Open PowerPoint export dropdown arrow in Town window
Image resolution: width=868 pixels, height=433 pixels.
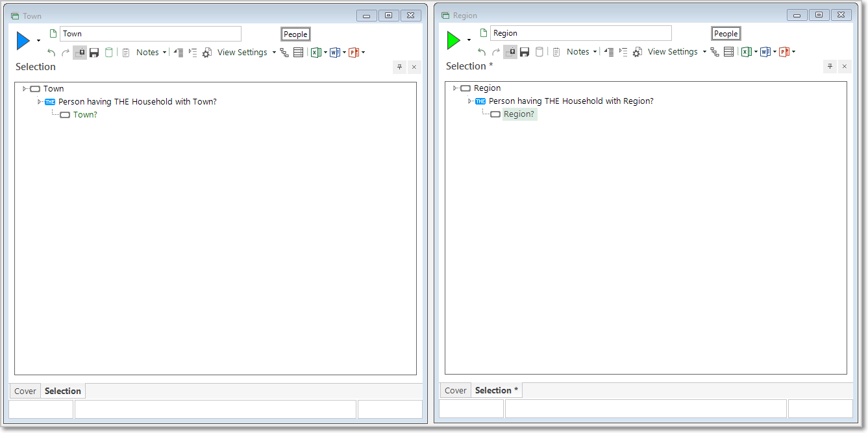(363, 53)
